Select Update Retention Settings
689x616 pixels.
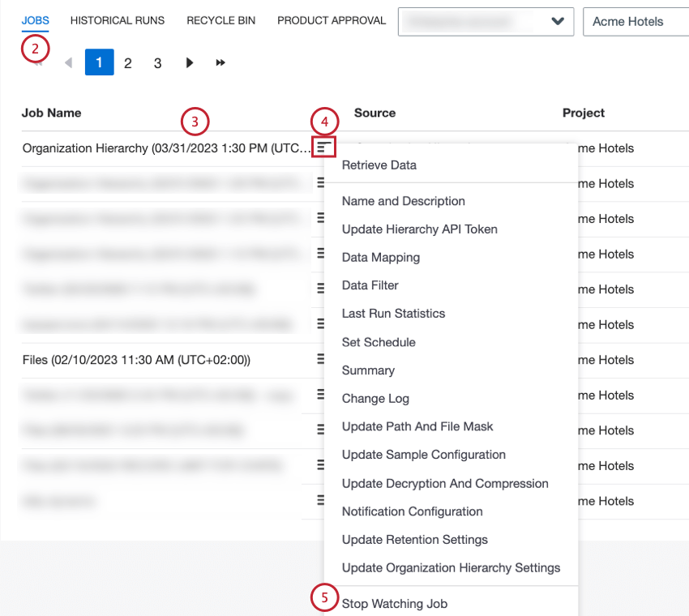click(x=415, y=540)
